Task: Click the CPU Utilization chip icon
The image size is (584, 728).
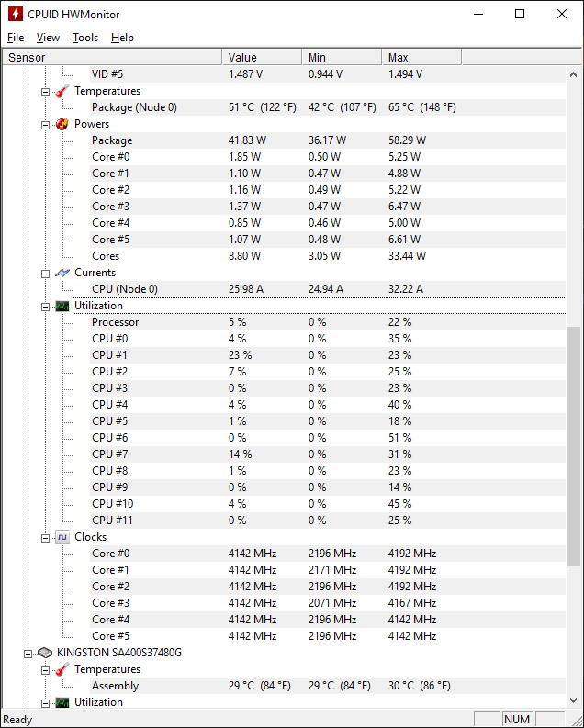Action: click(62, 306)
